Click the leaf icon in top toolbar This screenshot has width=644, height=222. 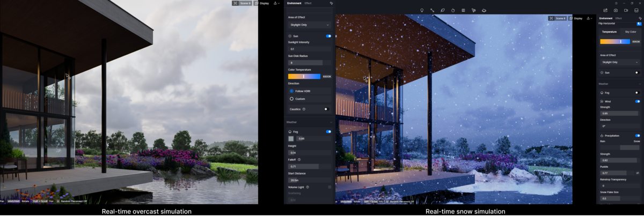pos(443,10)
